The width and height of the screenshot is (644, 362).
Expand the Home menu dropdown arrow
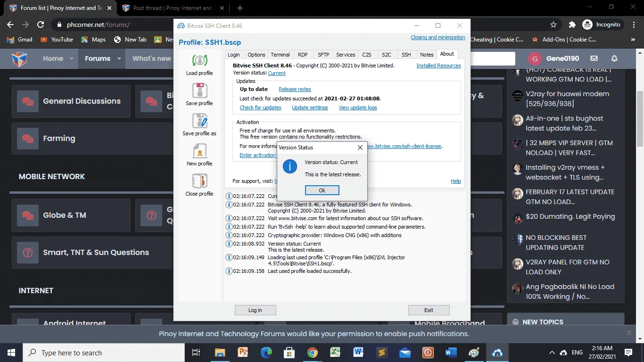coord(72,59)
